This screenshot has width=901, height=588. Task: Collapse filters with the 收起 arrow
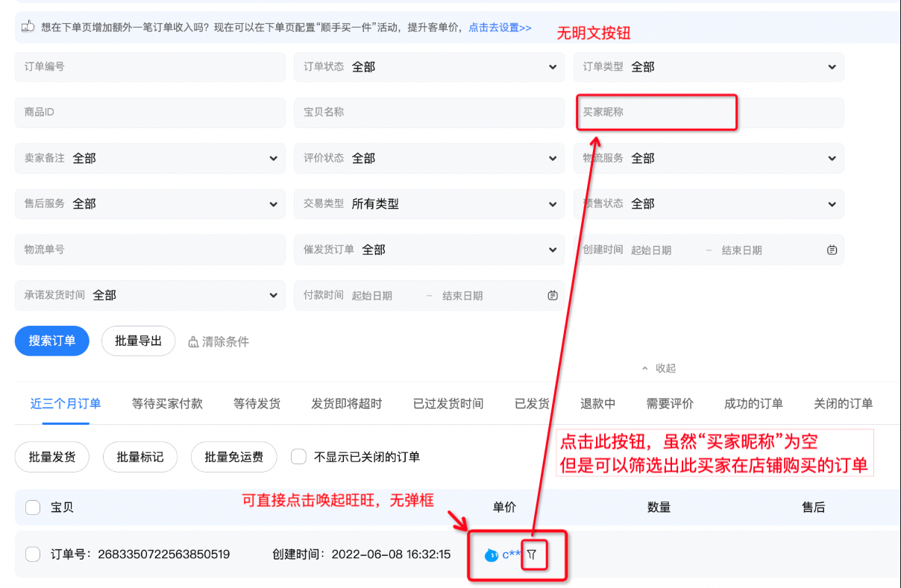[644, 368]
